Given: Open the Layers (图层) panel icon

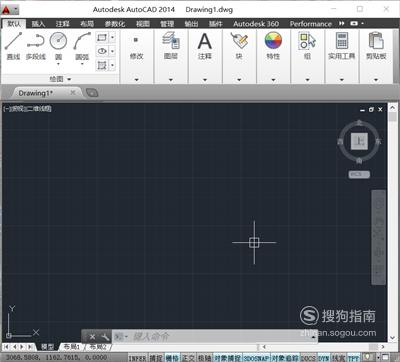Looking at the screenshot, I should tap(171, 46).
